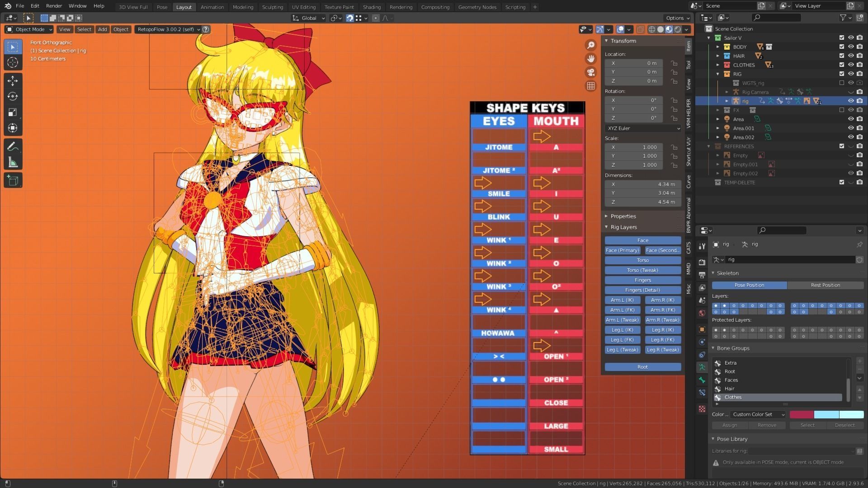The width and height of the screenshot is (868, 488).
Task: Open the Custom Color Set dropdown
Action: pos(758,415)
